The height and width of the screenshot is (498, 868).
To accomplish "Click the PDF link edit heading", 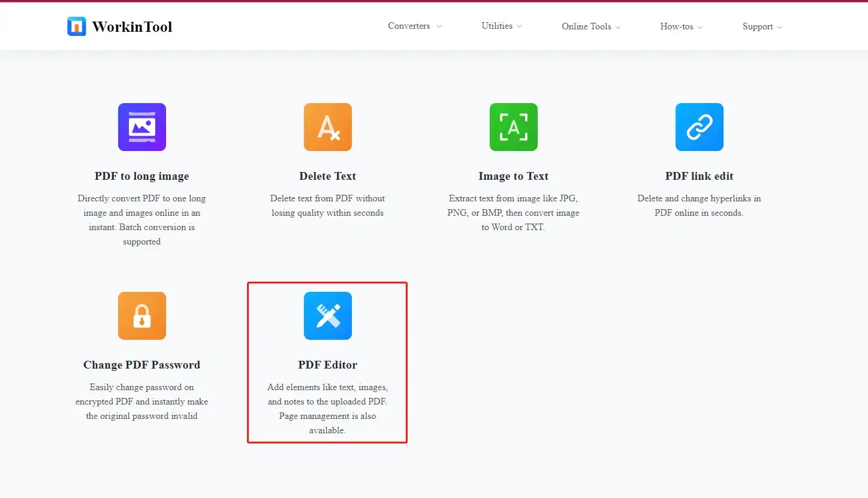I will [x=699, y=176].
